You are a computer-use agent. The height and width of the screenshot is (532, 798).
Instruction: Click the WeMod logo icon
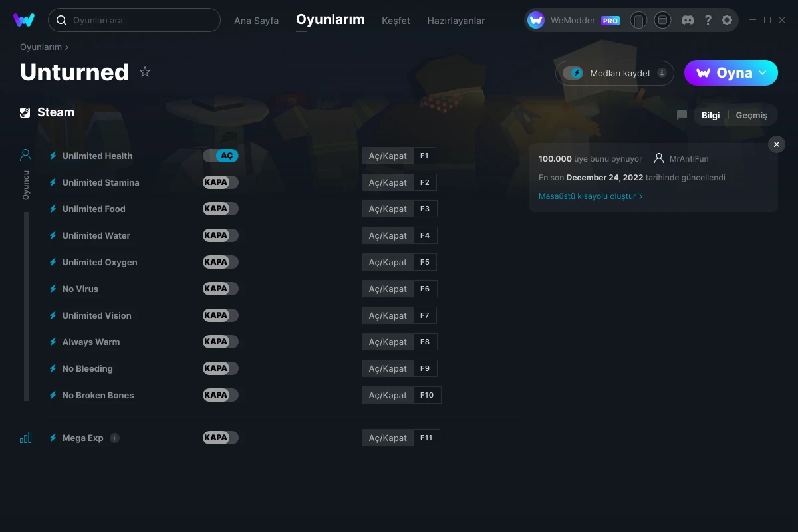pos(24,20)
